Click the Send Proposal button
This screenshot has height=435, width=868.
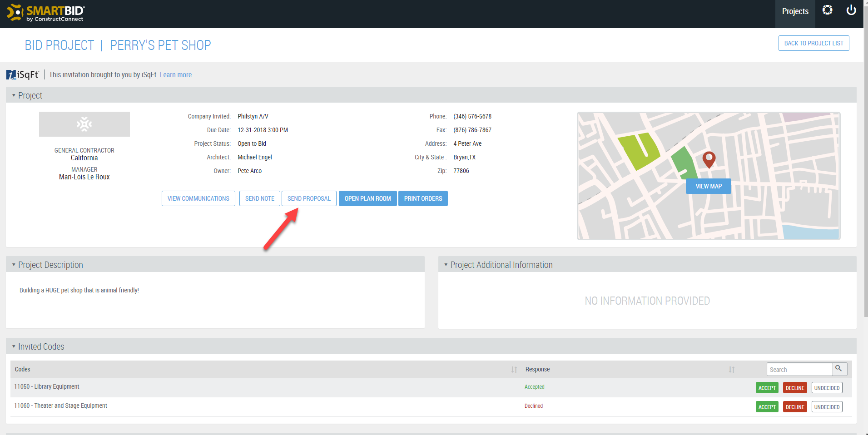click(309, 198)
